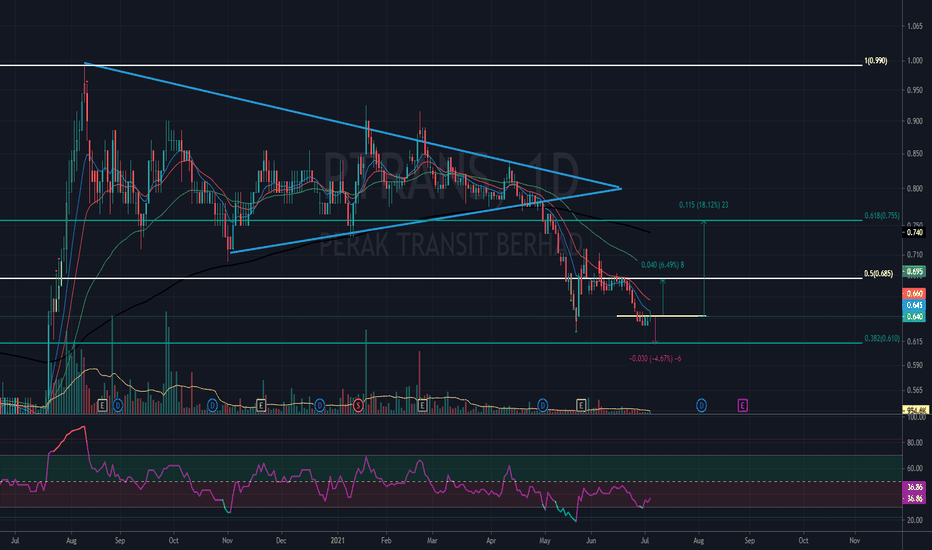932x550 pixels.
Task: Click the teal 0.640 price tag
Action: tap(914, 316)
